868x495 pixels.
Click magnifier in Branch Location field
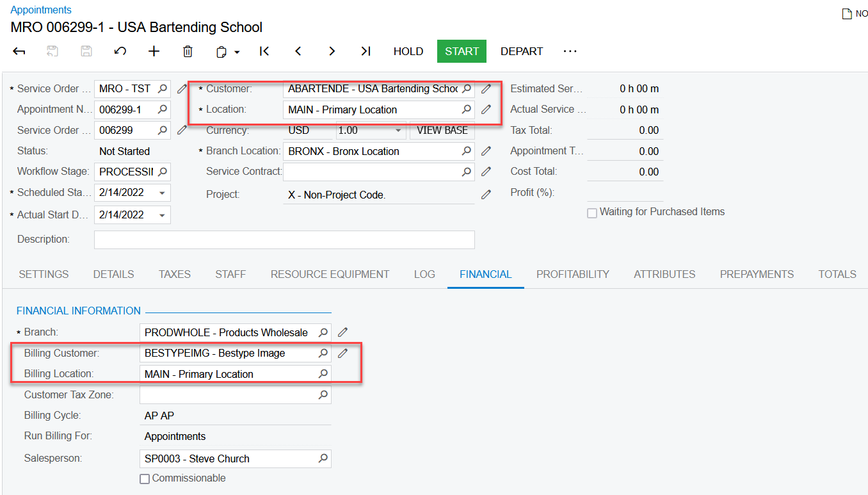click(x=467, y=151)
